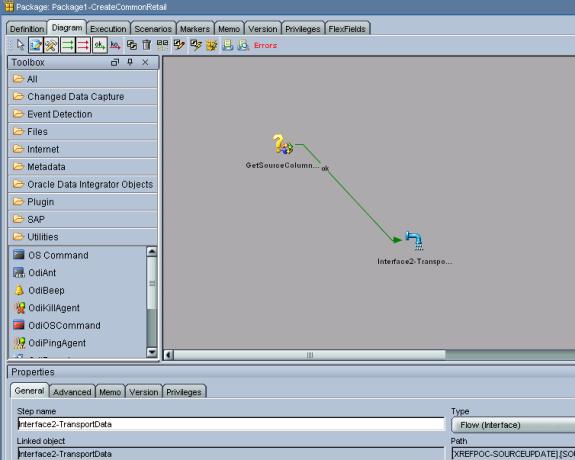Open the package Version tab
The width and height of the screenshot is (575, 460).
pos(263,29)
